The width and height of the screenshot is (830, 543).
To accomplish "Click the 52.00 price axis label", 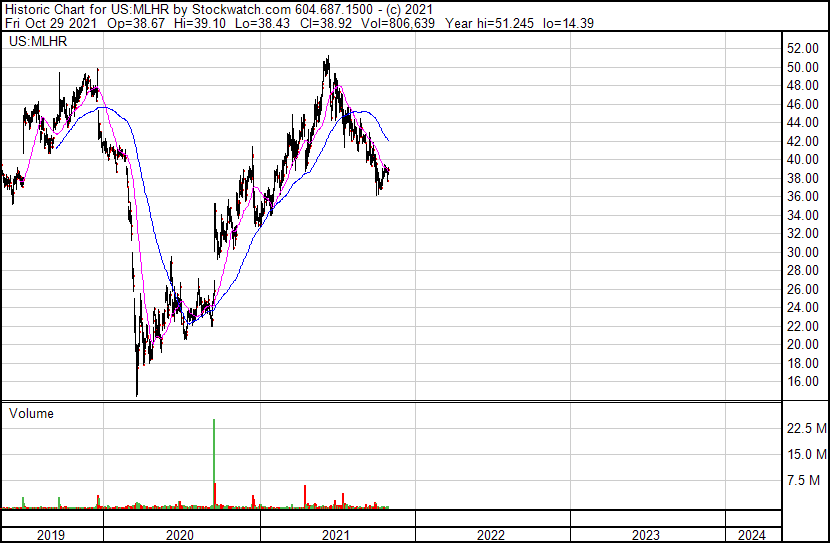I will [x=802, y=49].
